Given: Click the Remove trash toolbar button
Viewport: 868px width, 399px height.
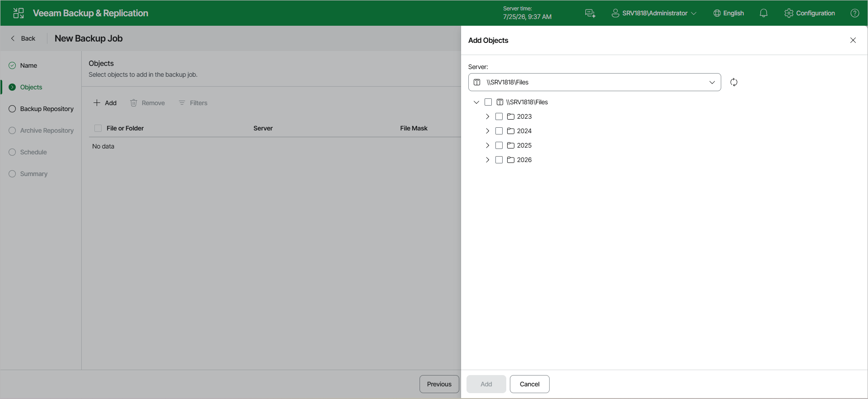Looking at the screenshot, I should [x=147, y=103].
